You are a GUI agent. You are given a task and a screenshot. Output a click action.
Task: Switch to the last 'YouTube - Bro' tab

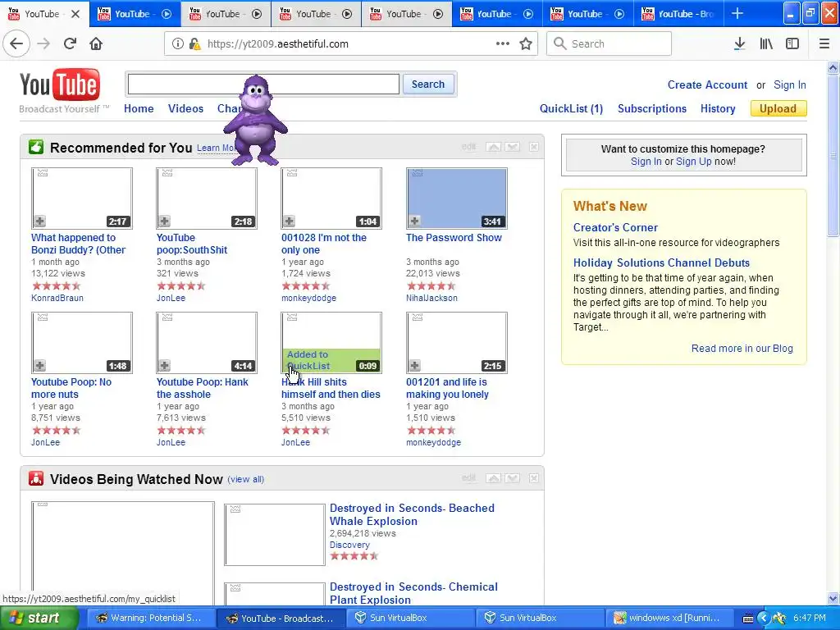679,14
